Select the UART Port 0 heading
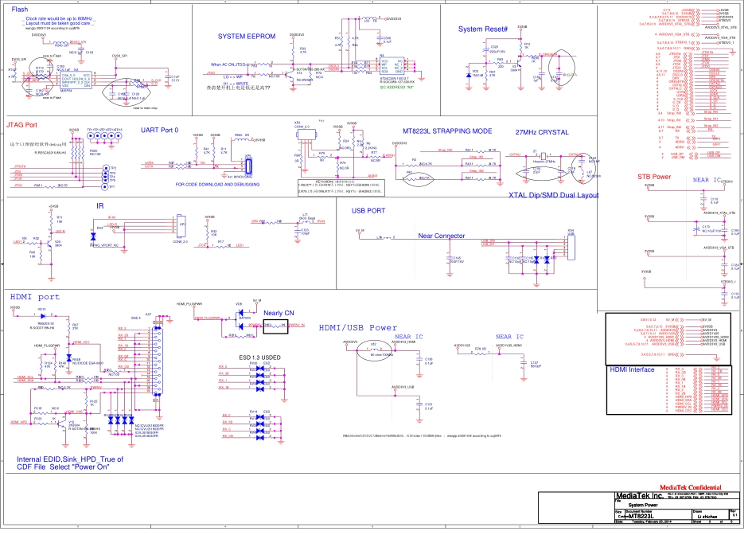Viewport: 756px width, 535px height. [x=160, y=129]
